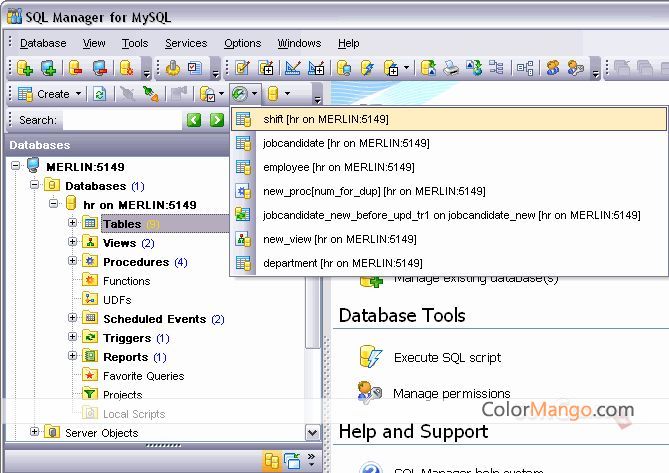Viewport: 669px width, 473px height.
Task: Click the picture with green arrow globe icon
Action: 474,68
